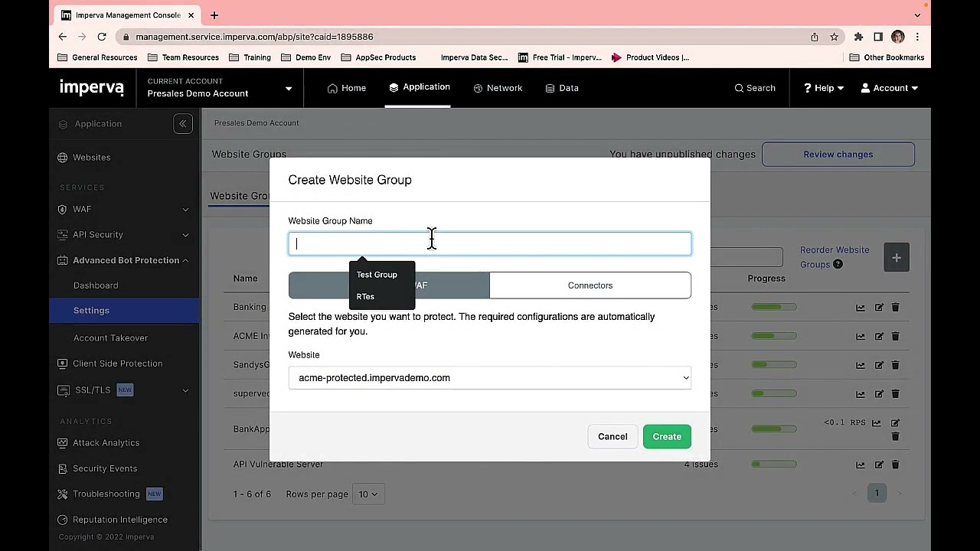Choose 'RTes' autofill suggestion
980x551 pixels.
click(x=365, y=296)
